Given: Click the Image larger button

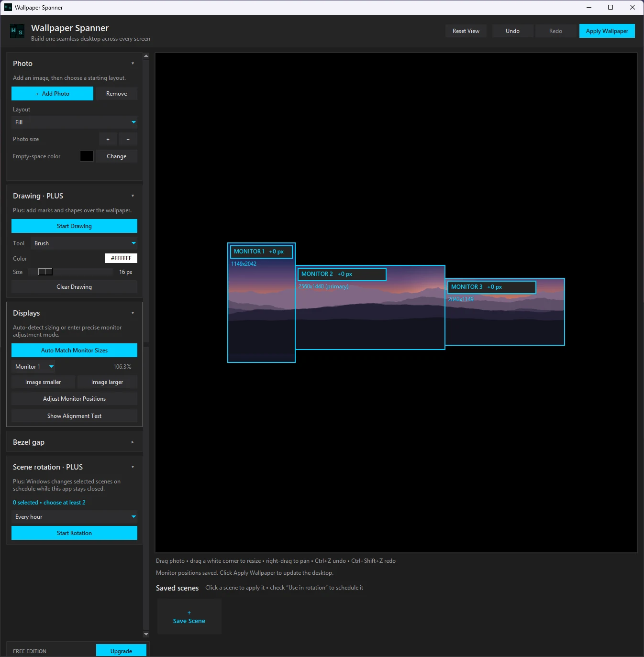Looking at the screenshot, I should click(107, 382).
